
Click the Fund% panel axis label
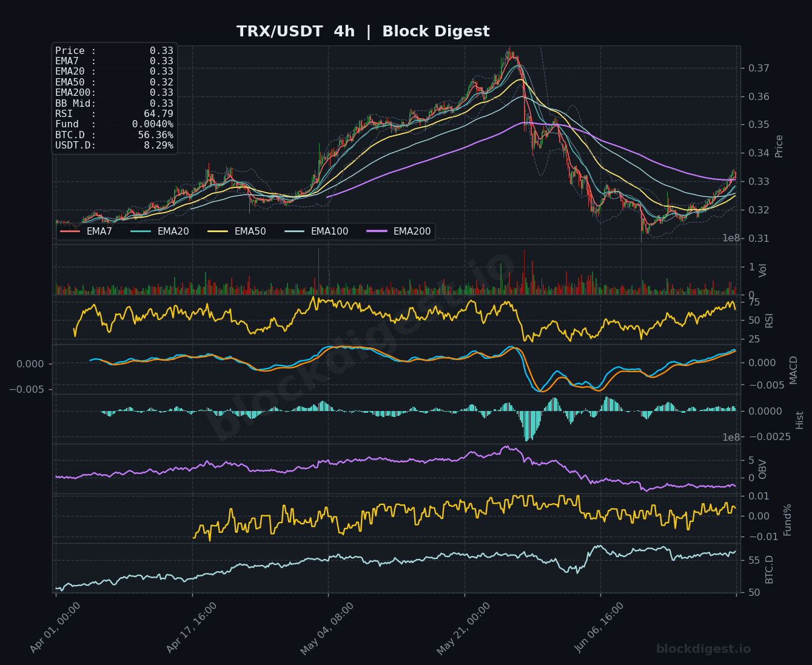[x=787, y=520]
